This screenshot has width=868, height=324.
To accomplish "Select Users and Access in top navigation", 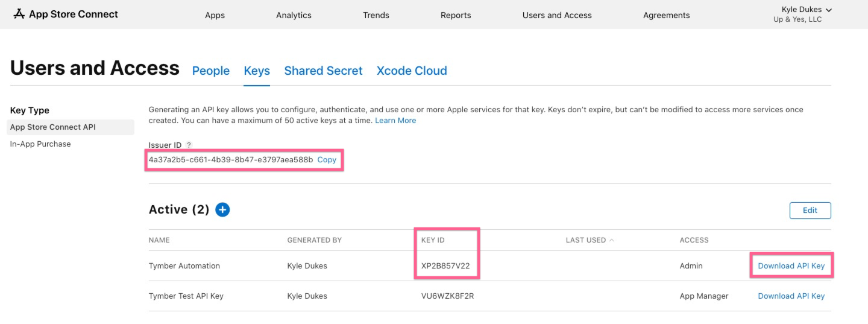I will click(557, 15).
